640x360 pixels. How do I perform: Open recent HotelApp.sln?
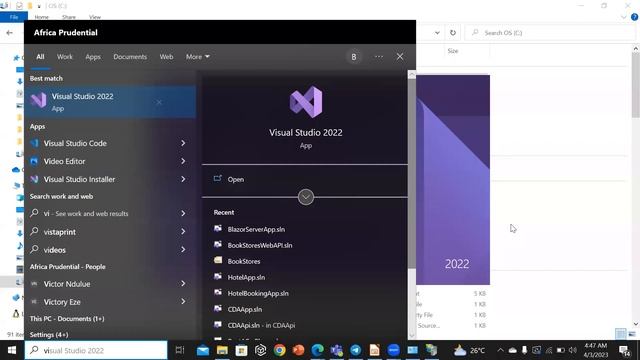[x=246, y=278]
